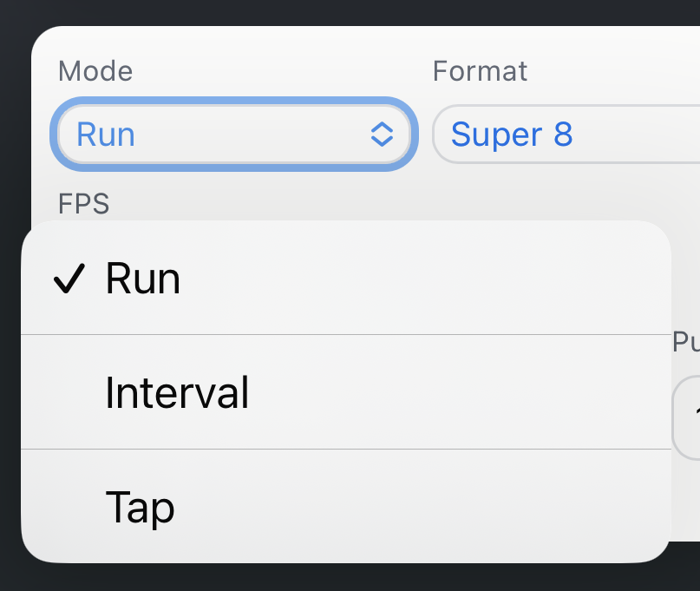Choose Tap from the Mode menu
Viewport: 700px width, 591px height.
tap(345, 507)
